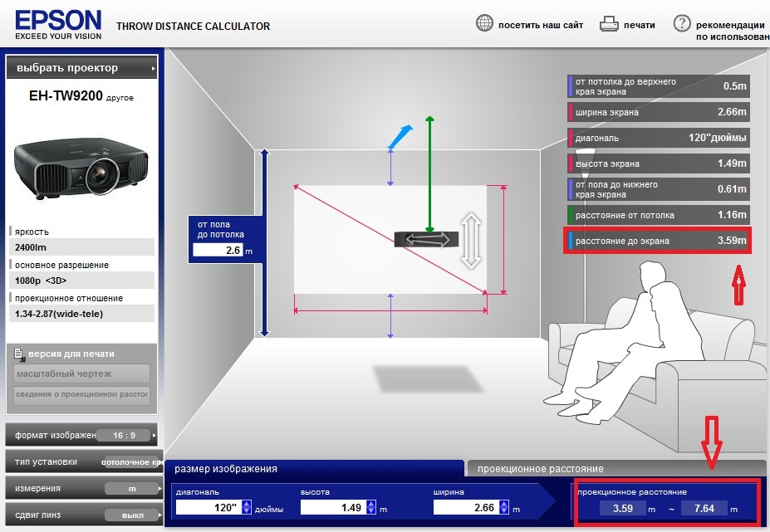This screenshot has height=532, width=770.
Task: Click the диагональ 120" дюймы row
Action: pyautogui.click(x=659, y=138)
